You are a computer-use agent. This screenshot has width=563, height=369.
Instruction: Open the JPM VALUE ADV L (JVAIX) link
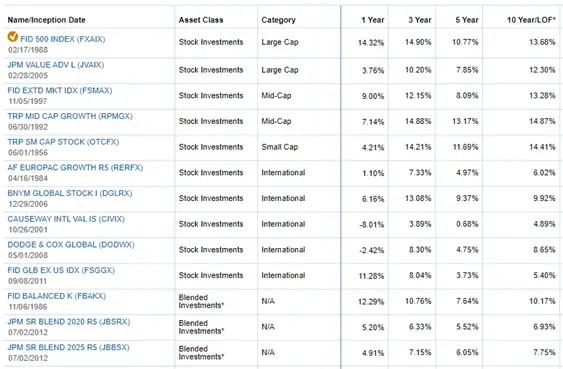pyautogui.click(x=56, y=65)
